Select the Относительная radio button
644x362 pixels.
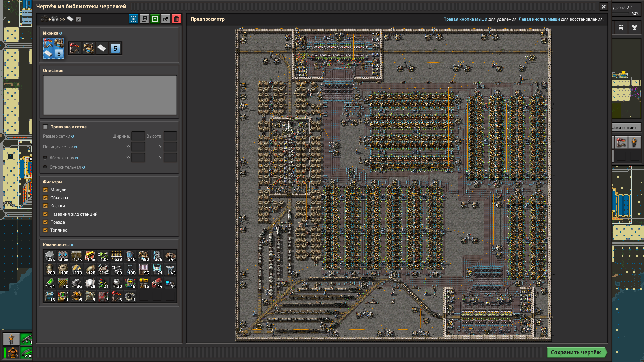(x=45, y=167)
